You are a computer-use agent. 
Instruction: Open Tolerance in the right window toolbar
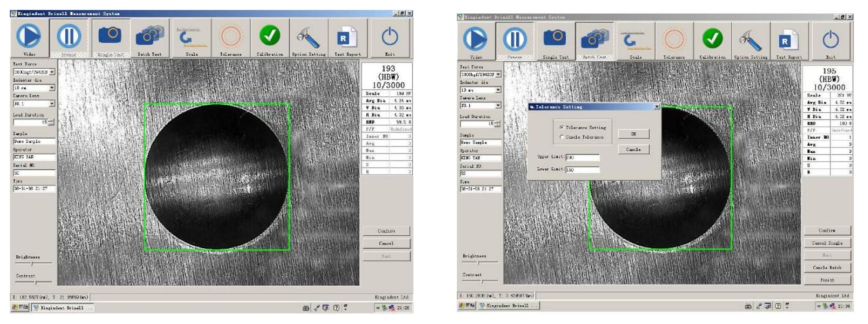click(x=675, y=42)
